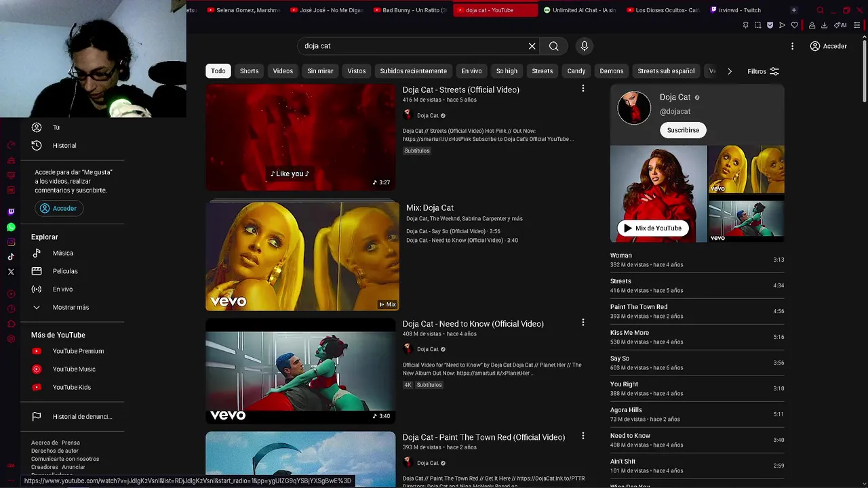
Task: Open browser settings gear in the sidebar
Action: tap(11, 339)
